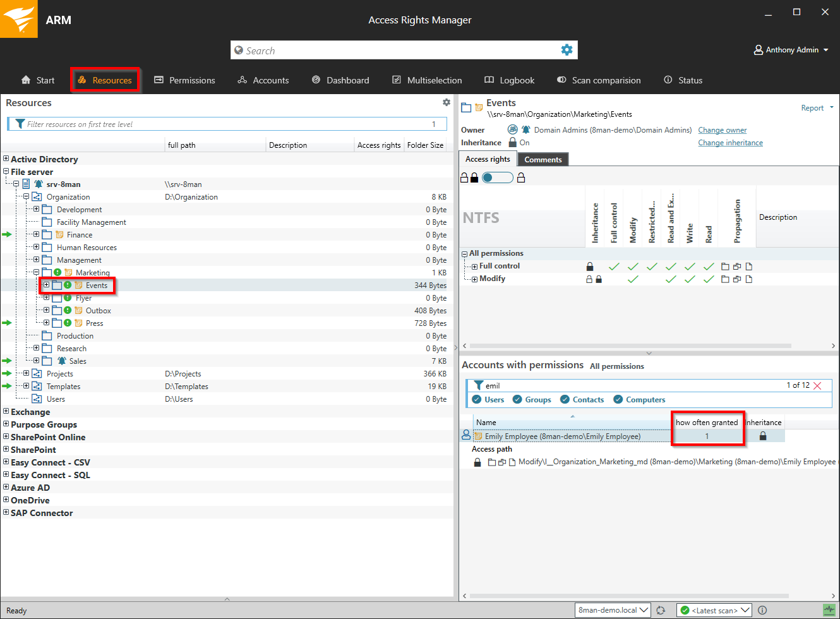The height and width of the screenshot is (619, 840).
Task: Click the refresh scans icon in status bar
Action: pyautogui.click(x=661, y=610)
